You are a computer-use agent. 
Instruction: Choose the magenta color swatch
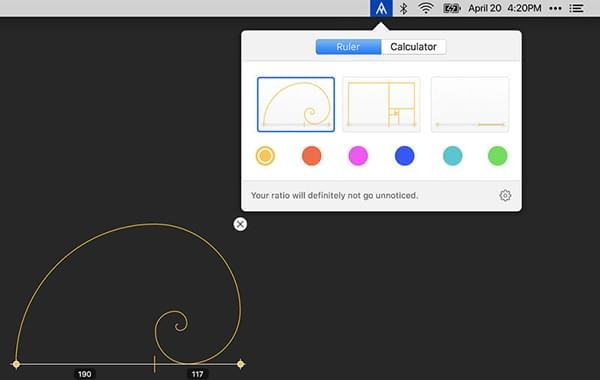[358, 156]
